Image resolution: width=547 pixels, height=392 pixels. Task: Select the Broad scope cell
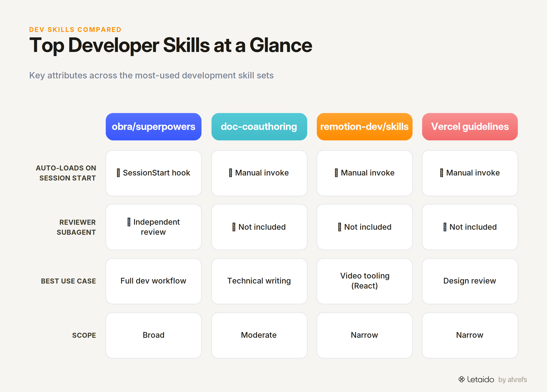(154, 335)
